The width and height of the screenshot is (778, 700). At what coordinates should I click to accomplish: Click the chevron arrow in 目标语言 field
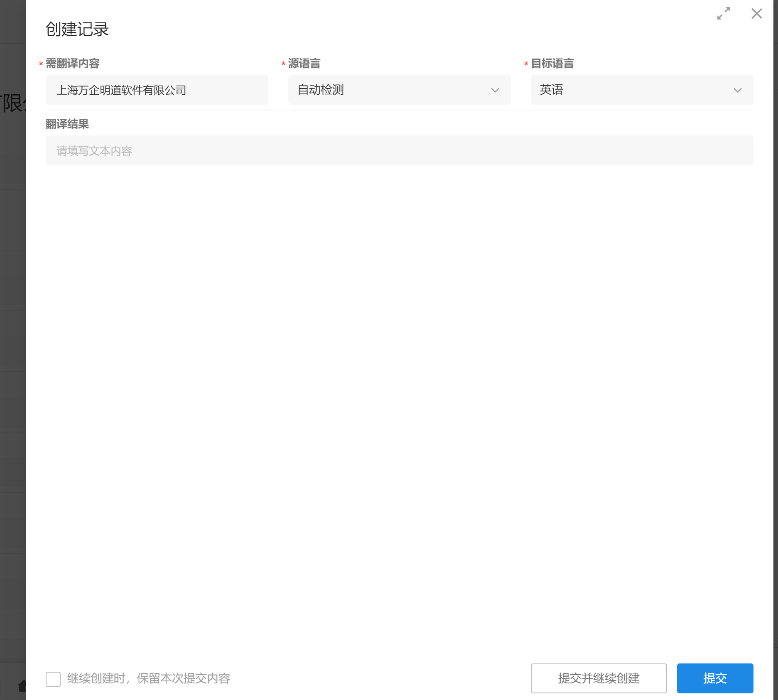[x=737, y=90]
